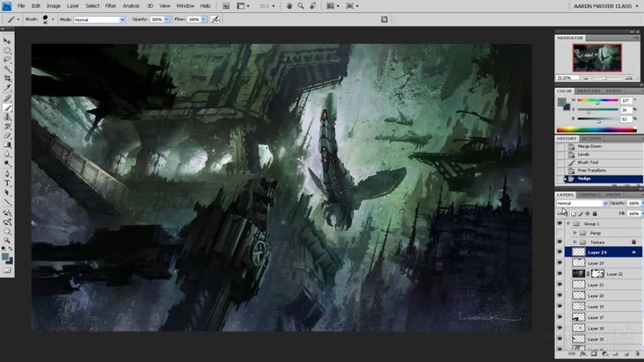Click the Layer 22 mask thumbnail
Viewport: 644px width, 362px height.
pos(598,274)
